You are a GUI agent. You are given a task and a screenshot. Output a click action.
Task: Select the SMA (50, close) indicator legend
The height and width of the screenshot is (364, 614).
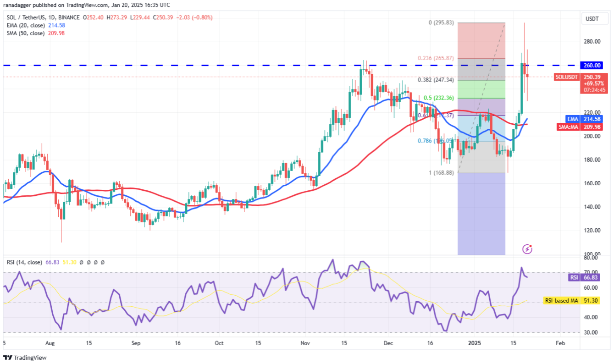pyautogui.click(x=35, y=33)
